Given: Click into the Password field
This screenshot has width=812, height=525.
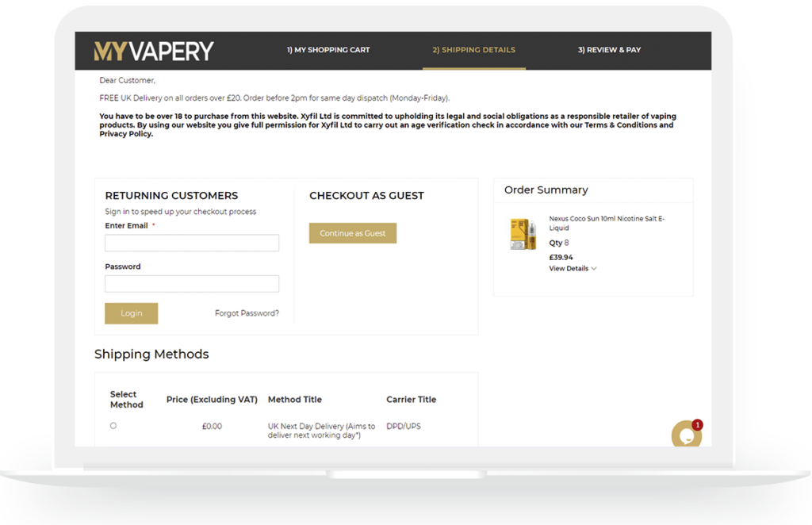Looking at the screenshot, I should (192, 284).
